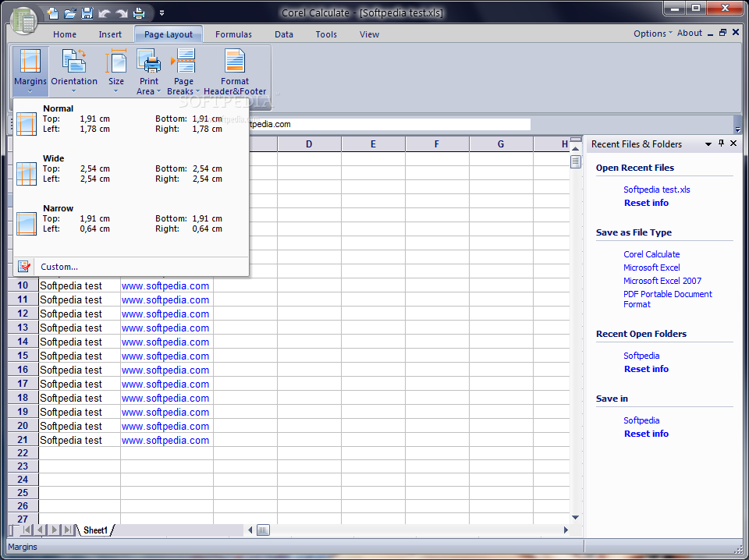Screen dimensions: 749x560
Task: Go to previous sheet navigation button
Action: [x=41, y=530]
